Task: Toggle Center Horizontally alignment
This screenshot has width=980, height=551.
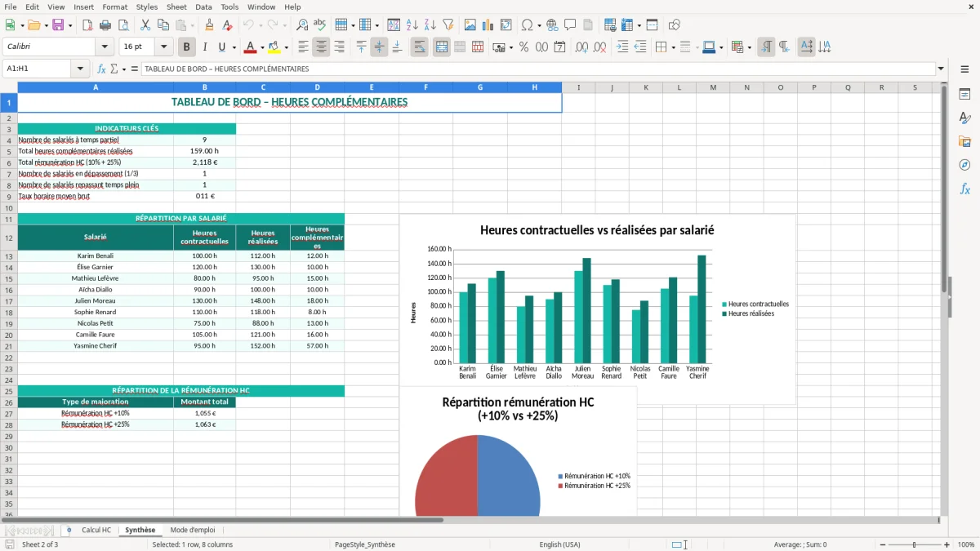Action: point(321,47)
